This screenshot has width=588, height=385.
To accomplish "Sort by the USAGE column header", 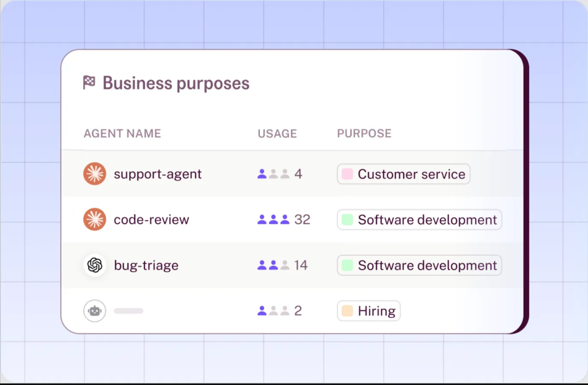I will [277, 134].
